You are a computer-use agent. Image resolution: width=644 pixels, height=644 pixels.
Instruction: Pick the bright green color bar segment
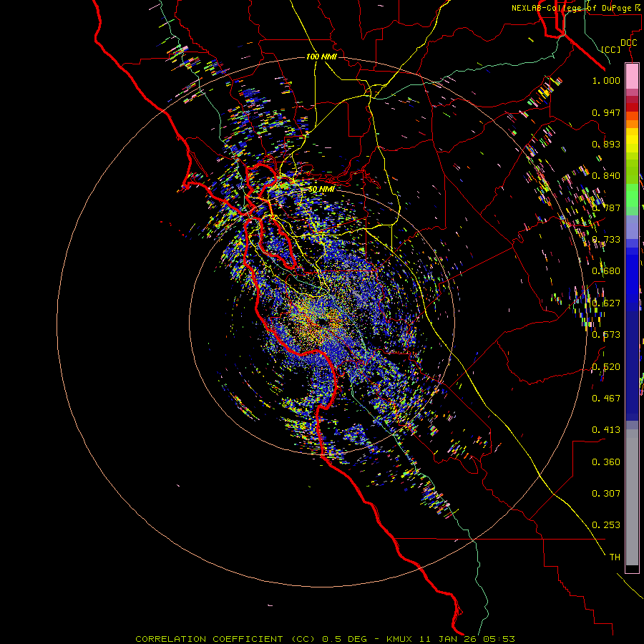(632, 195)
